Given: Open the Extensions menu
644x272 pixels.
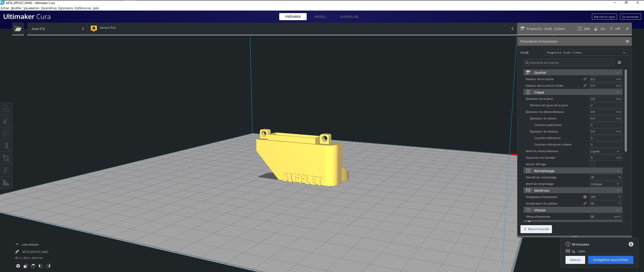Looking at the screenshot, I should [65, 8].
